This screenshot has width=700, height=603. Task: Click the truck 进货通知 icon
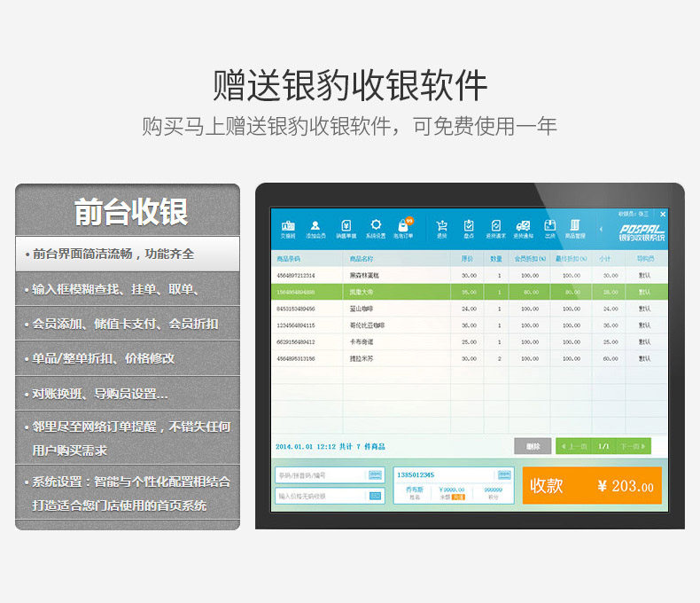click(523, 229)
